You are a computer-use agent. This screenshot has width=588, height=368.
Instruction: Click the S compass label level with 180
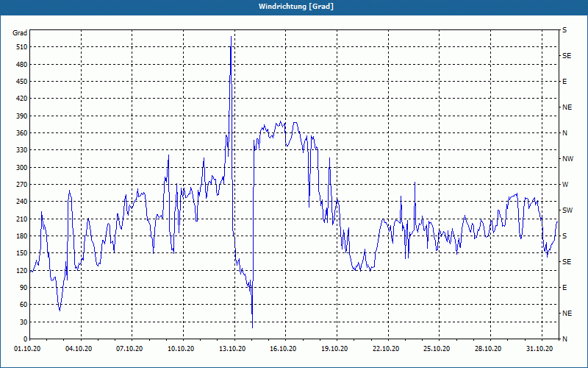pyautogui.click(x=564, y=236)
